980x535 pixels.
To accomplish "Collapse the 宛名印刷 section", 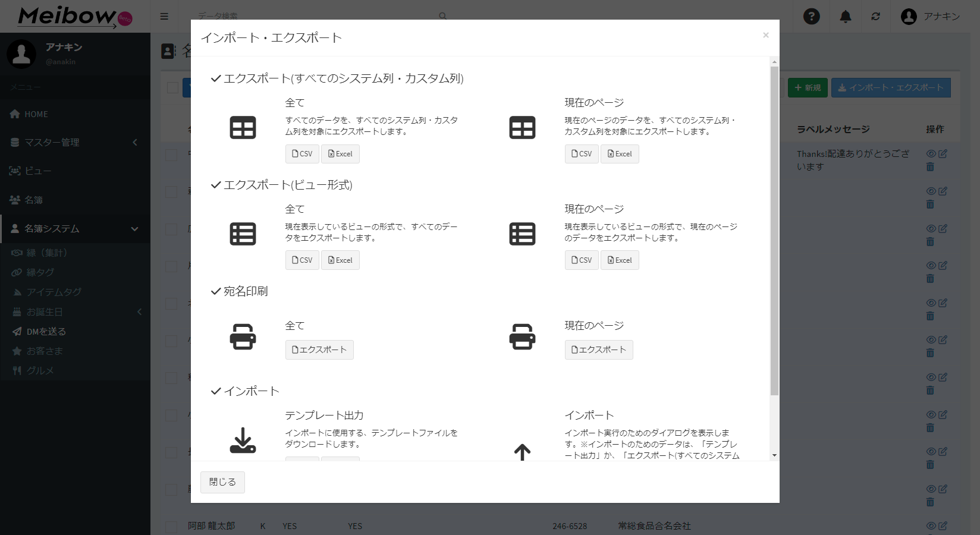I will coord(240,291).
